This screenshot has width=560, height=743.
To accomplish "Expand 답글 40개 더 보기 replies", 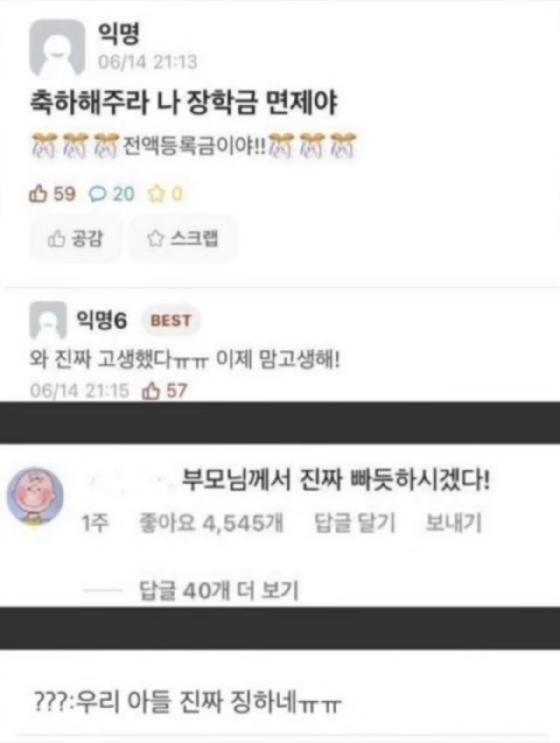I will pyautogui.click(x=219, y=590).
